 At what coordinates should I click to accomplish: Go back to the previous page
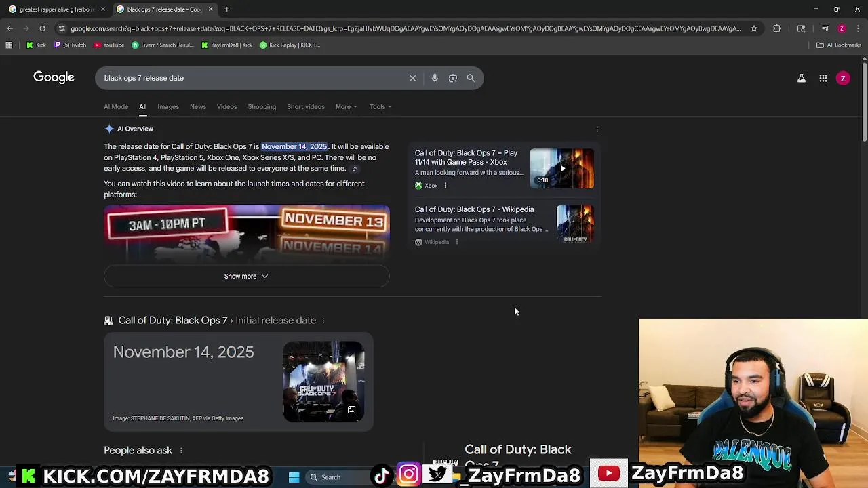(x=9, y=28)
